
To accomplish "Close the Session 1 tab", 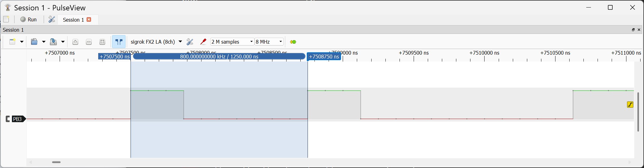I will (89, 19).
